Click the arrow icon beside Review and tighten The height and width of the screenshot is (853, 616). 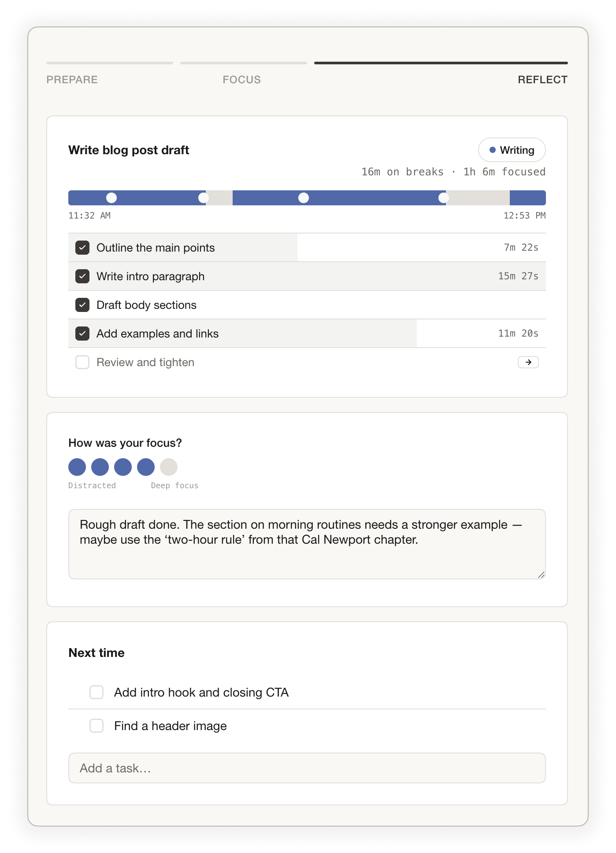[528, 362]
